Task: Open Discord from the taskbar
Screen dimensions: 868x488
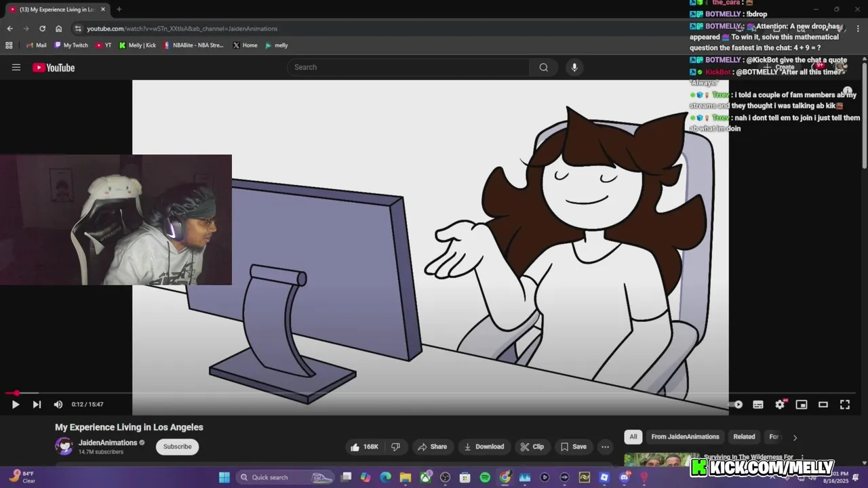Action: click(625, 477)
